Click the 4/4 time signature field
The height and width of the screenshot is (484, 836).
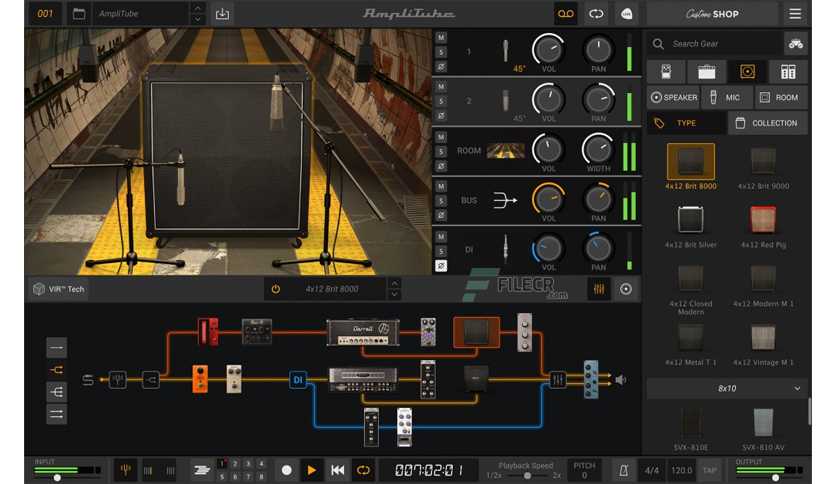tap(652, 470)
